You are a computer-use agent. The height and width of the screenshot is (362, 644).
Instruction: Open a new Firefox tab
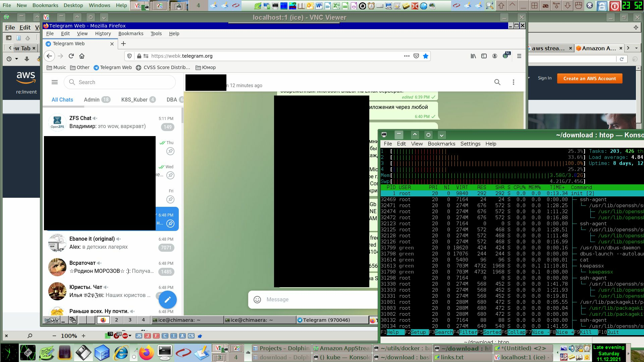pos(123,44)
